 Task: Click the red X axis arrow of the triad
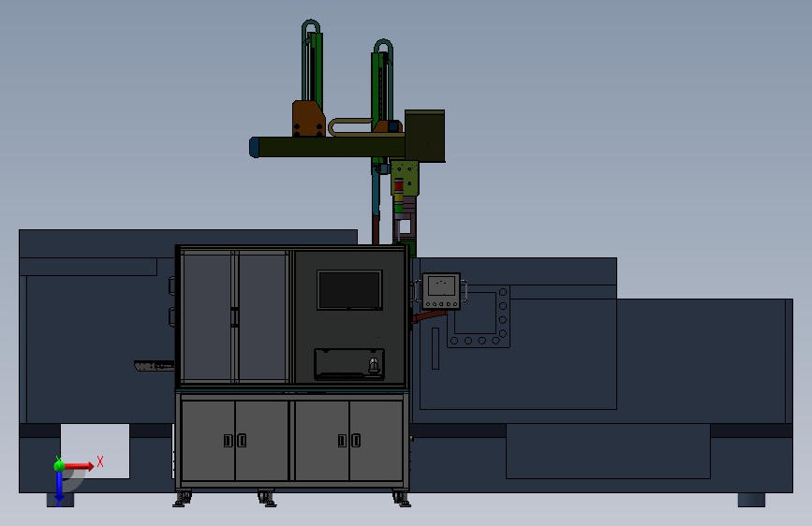[x=78, y=466]
